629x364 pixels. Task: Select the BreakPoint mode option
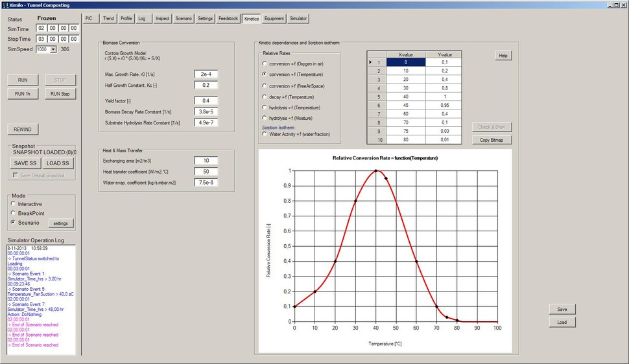point(13,213)
